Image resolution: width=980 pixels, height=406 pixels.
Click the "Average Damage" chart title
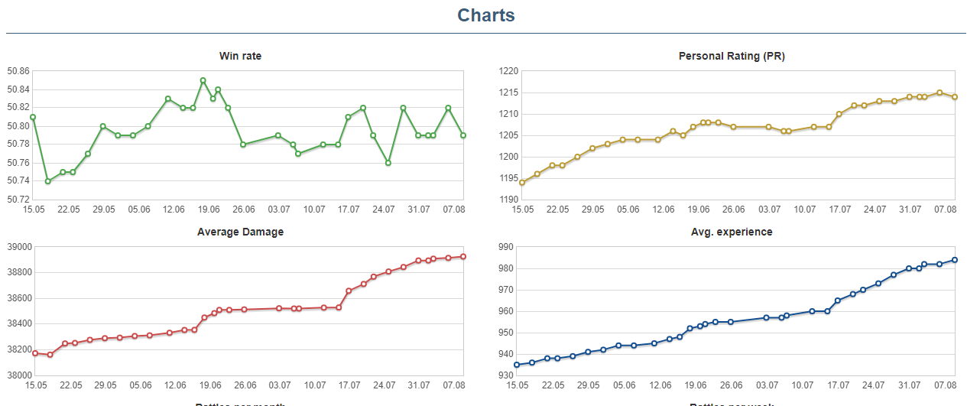pyautogui.click(x=240, y=232)
